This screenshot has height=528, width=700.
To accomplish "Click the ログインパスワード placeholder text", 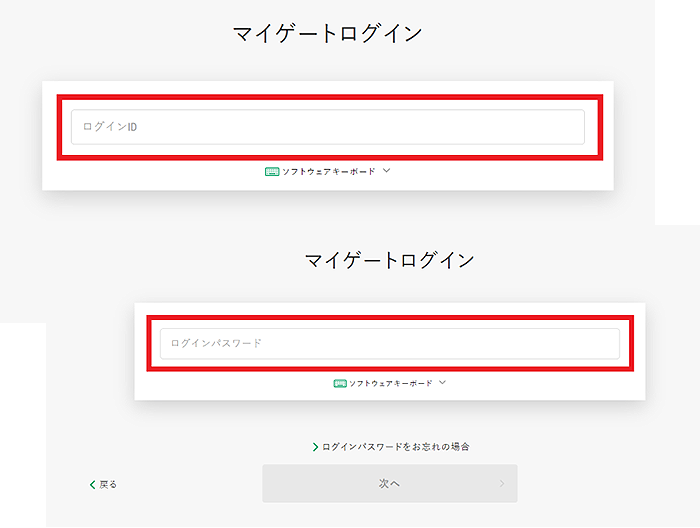I will point(216,343).
